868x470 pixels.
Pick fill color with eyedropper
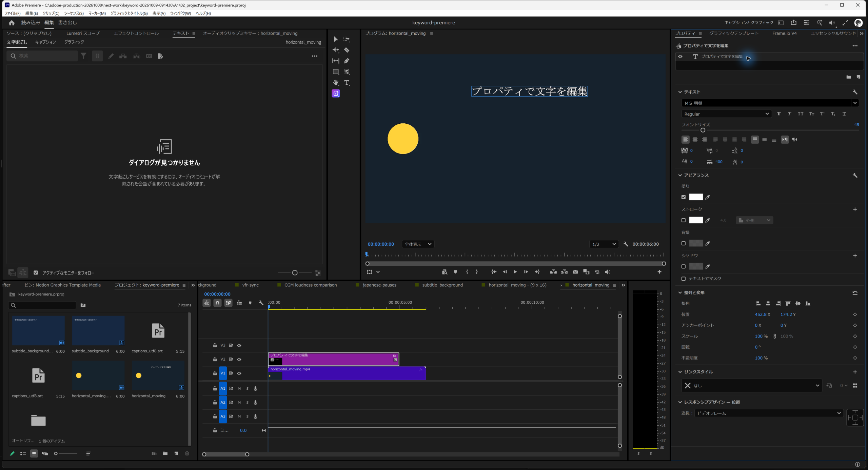click(x=708, y=197)
